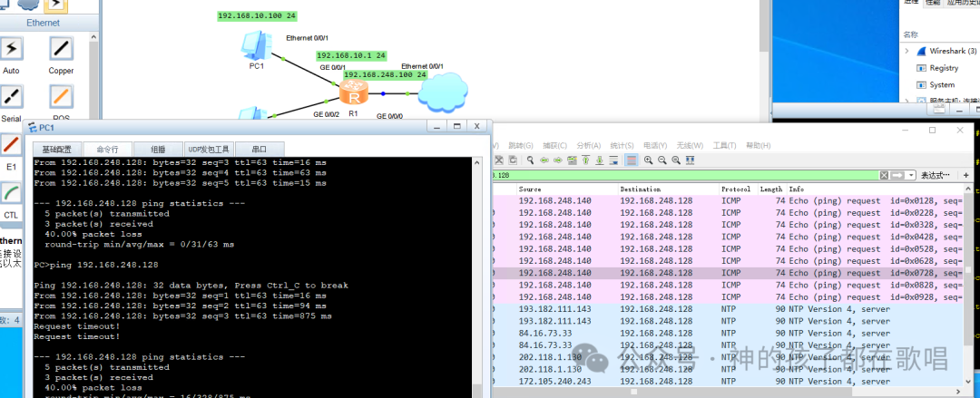Click the display filter input field
Viewport: 980px width, 398px height.
coord(684,176)
